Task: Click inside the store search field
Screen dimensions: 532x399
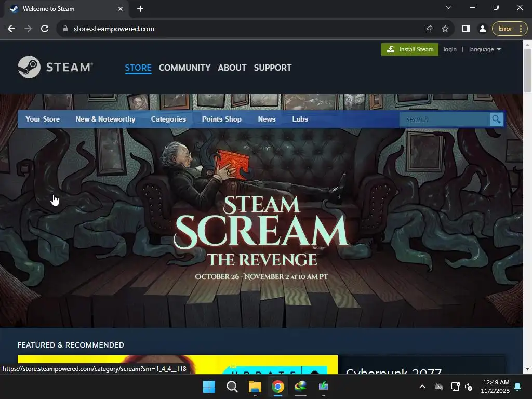Action: [x=445, y=119]
